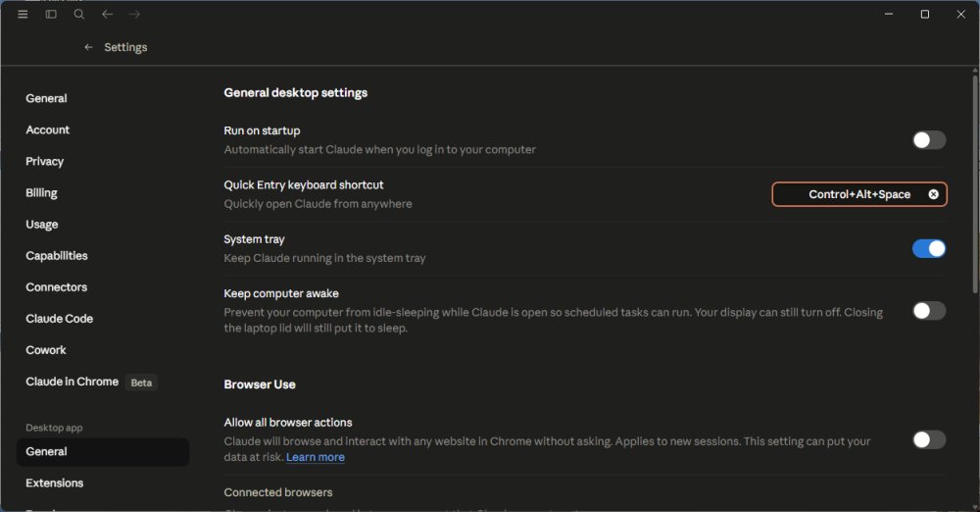980x512 pixels.
Task: Open the Usage settings section
Action: 42,224
